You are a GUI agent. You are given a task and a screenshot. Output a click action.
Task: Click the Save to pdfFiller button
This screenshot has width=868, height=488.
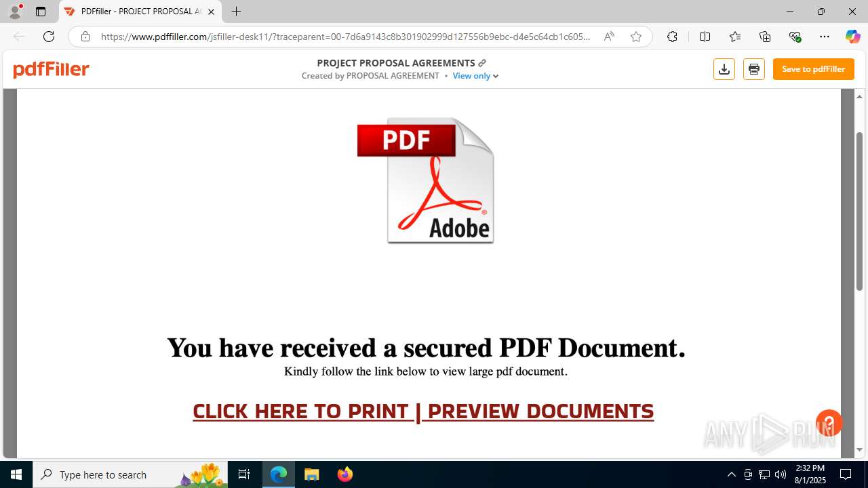click(x=814, y=69)
